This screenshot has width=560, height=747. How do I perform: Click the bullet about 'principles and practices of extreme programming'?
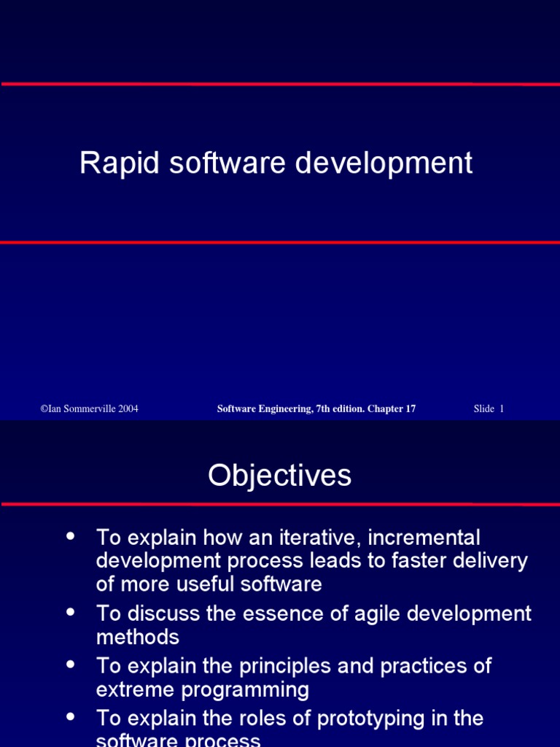point(294,678)
